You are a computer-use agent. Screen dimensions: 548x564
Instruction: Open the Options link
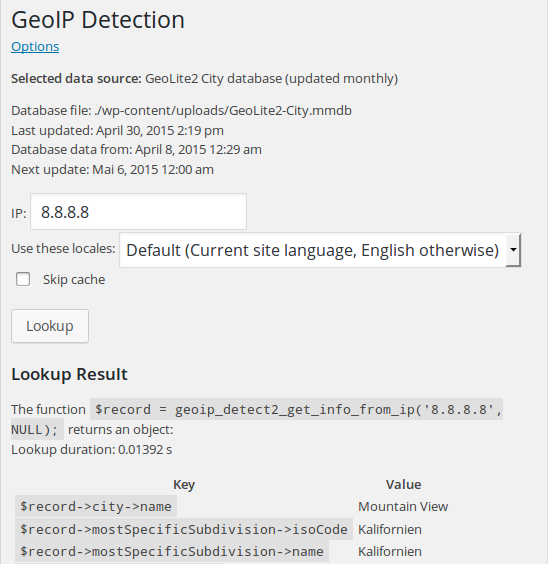35,47
